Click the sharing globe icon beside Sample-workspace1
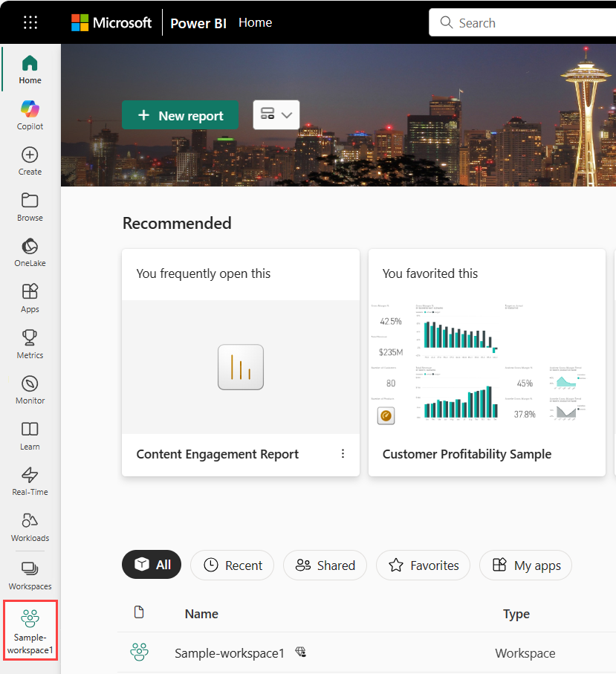The height and width of the screenshot is (674, 616). tap(301, 652)
